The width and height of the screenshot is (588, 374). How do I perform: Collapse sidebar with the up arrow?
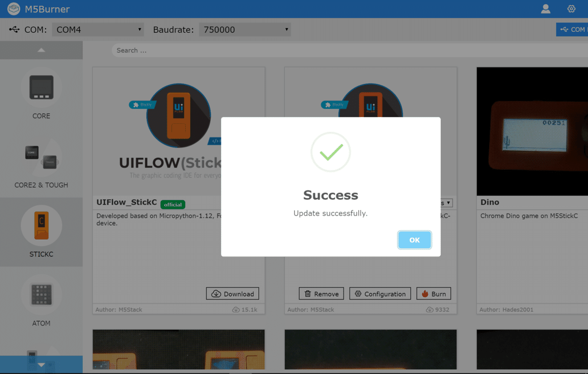point(41,50)
